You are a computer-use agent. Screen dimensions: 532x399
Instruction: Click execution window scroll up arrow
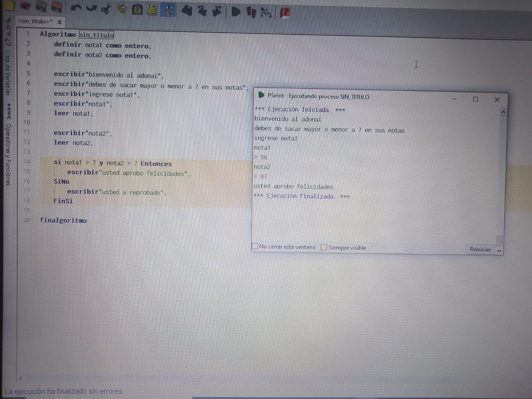(503, 112)
